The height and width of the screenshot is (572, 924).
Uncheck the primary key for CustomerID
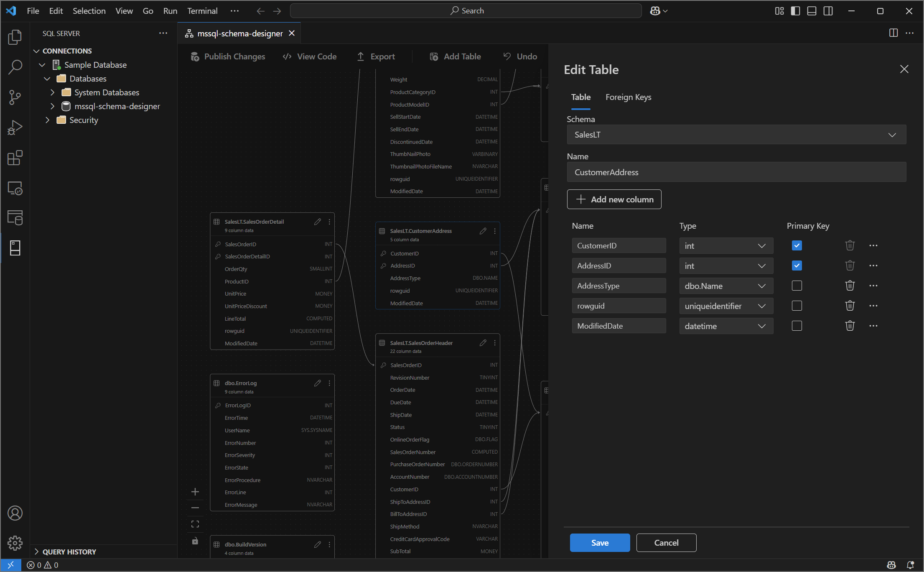coord(797,245)
